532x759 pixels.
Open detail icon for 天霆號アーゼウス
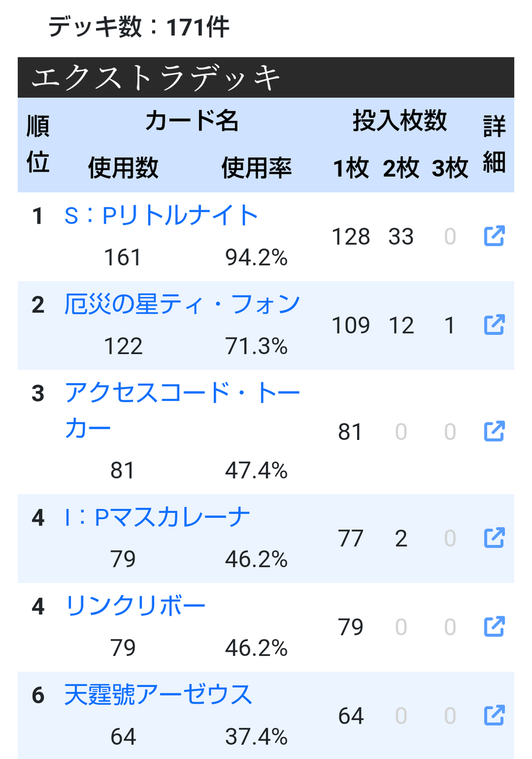tap(494, 715)
